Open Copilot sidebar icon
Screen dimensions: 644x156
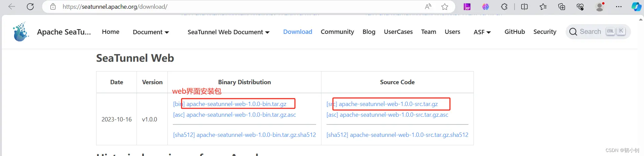[x=636, y=7]
